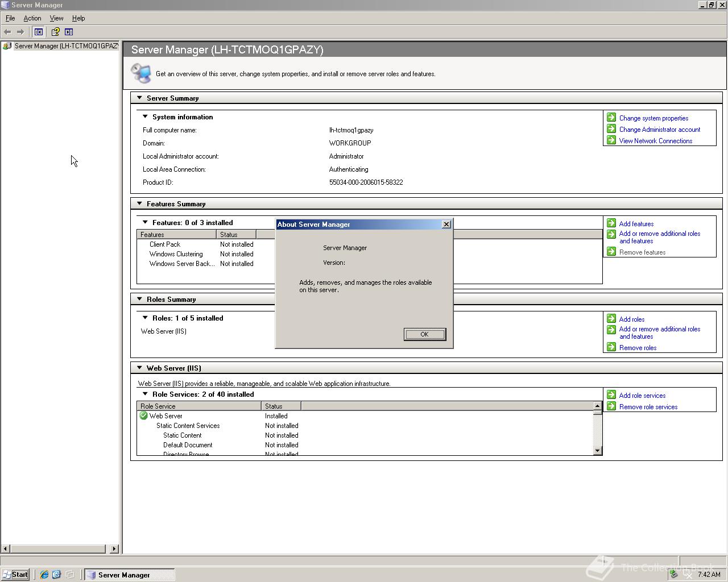Open the Start menu

tap(15, 575)
